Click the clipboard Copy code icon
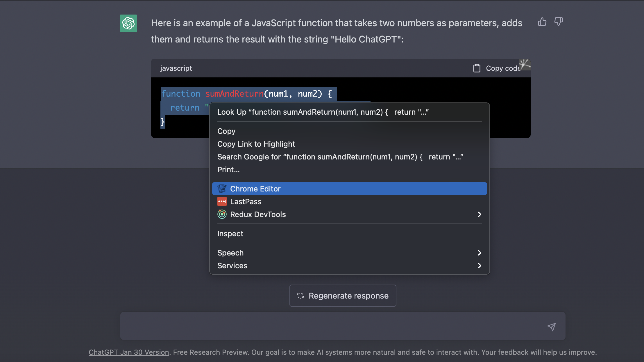 [477, 68]
